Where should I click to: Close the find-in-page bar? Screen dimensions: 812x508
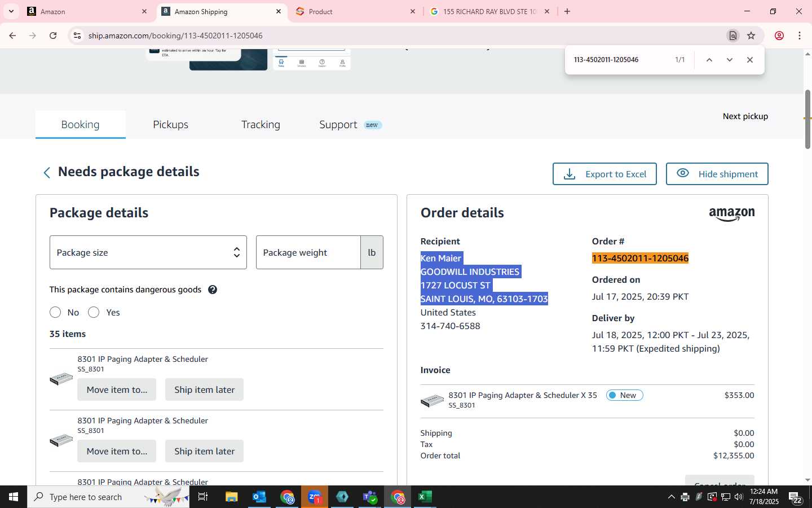(749, 60)
